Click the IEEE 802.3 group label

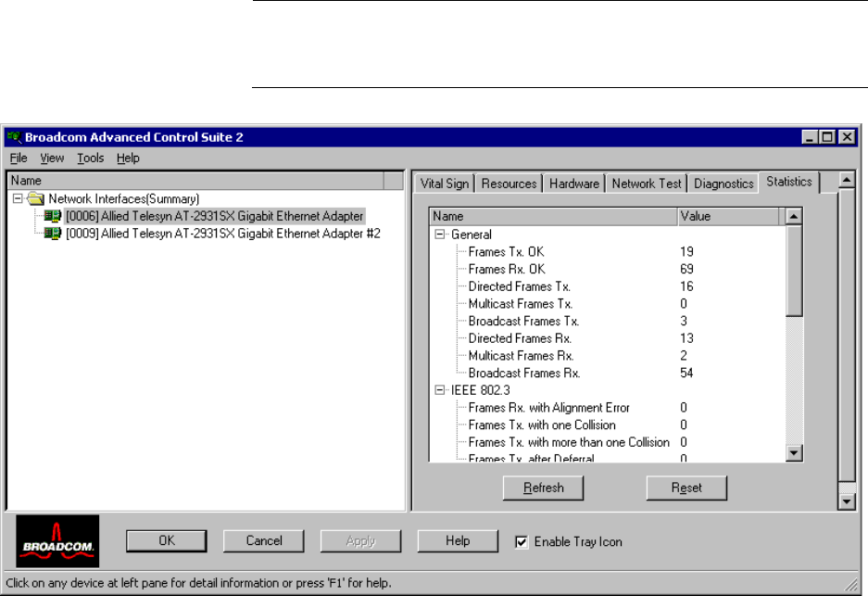pos(481,390)
